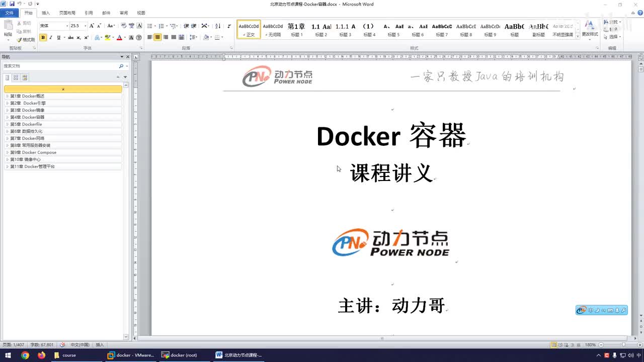Click the Align Text Right icon
Image resolution: width=644 pixels, height=362 pixels.
pyautogui.click(x=166, y=38)
